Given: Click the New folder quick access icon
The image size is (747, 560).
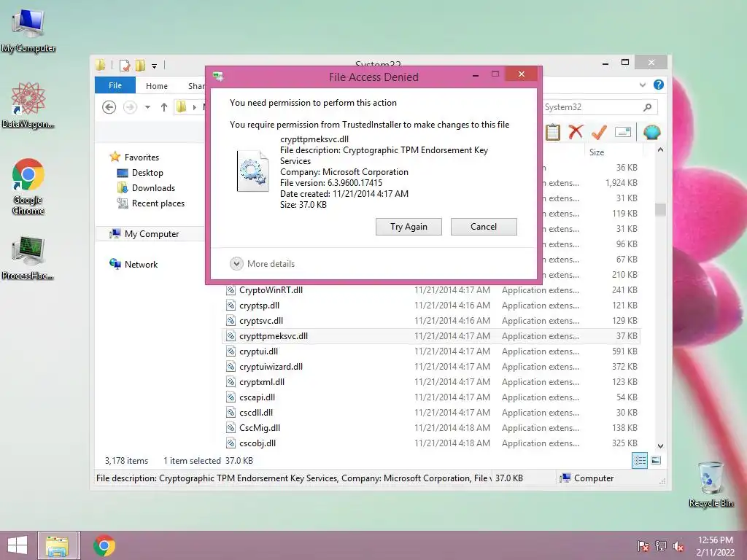Looking at the screenshot, I should click(x=140, y=65).
